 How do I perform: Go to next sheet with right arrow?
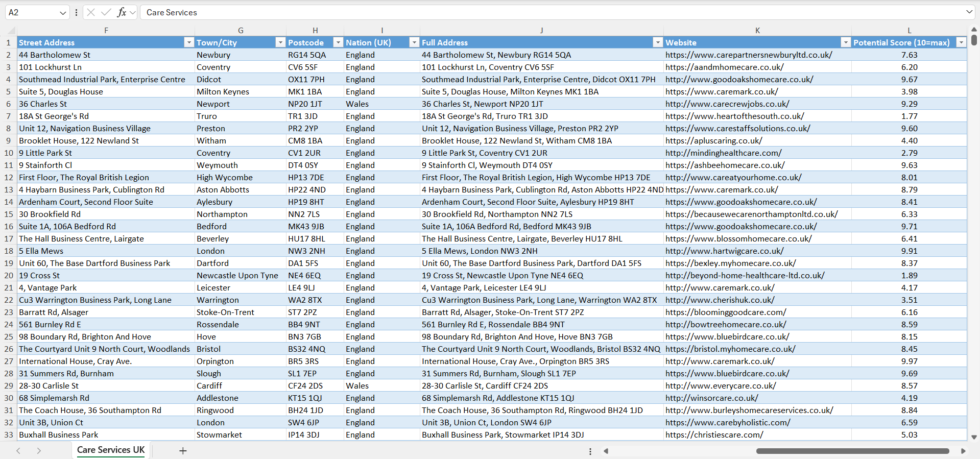pyautogui.click(x=39, y=451)
